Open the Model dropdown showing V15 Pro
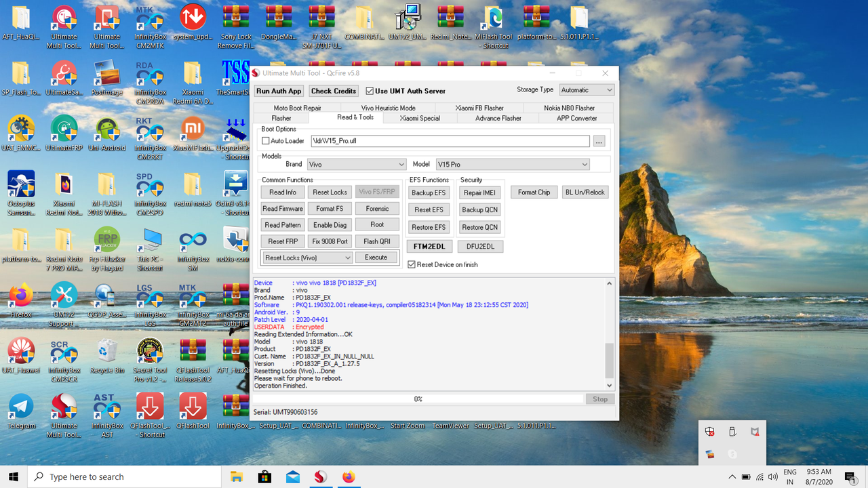This screenshot has width=868, height=488. (513, 164)
